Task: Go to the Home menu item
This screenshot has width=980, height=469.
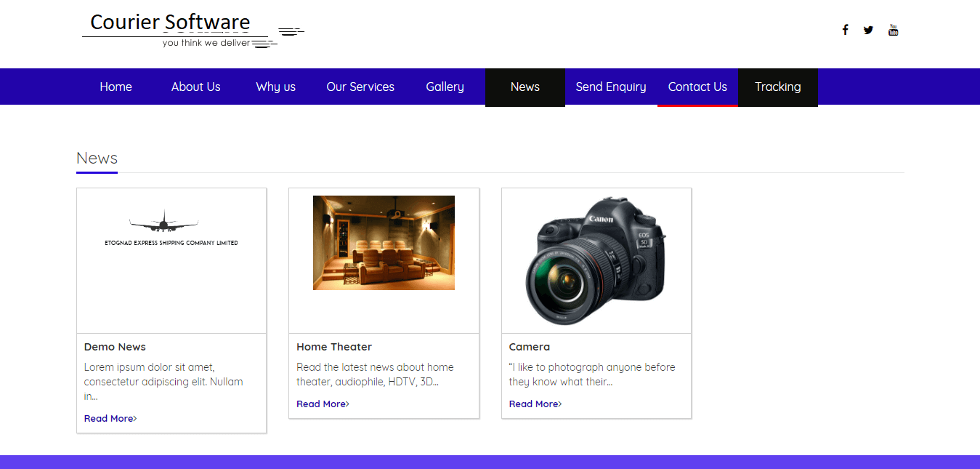Action: (116, 87)
